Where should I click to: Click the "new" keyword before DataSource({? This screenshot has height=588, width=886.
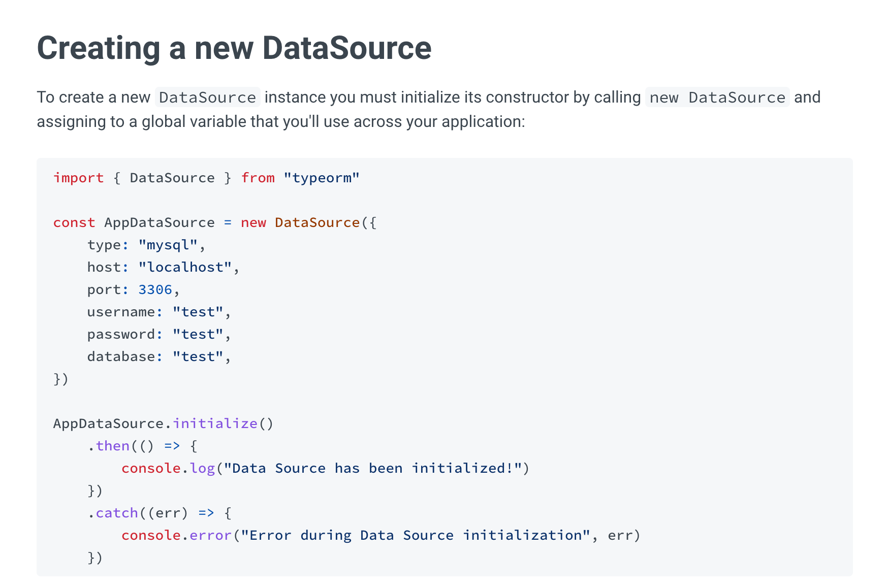[x=254, y=222]
